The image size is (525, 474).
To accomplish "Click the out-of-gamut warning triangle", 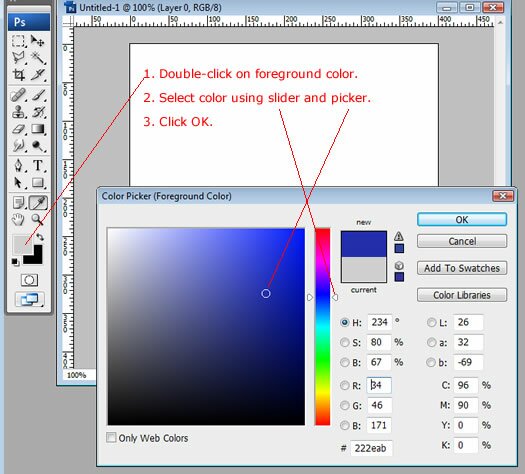I will [x=398, y=236].
